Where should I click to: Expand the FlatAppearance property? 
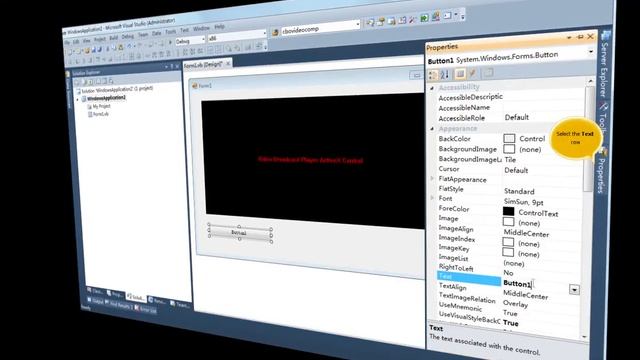pos(432,179)
